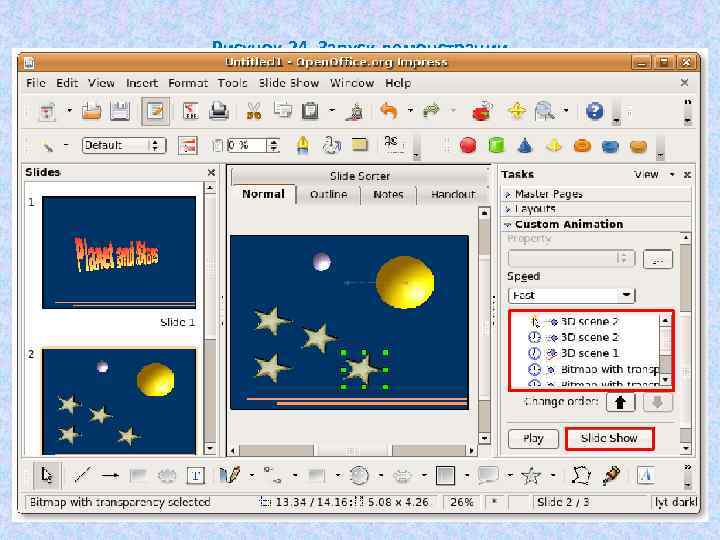The image size is (720, 540).
Task: Open the Navigator star icon
Action: 517,111
